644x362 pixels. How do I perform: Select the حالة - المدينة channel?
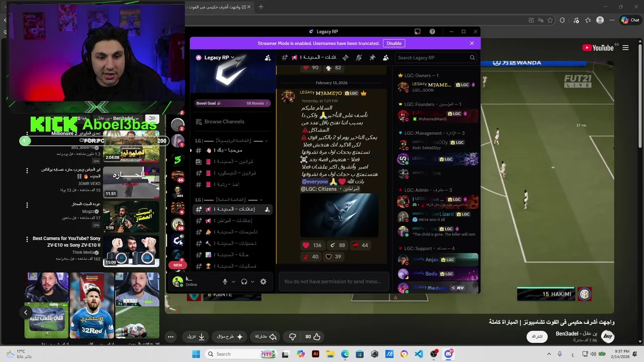tap(232, 255)
